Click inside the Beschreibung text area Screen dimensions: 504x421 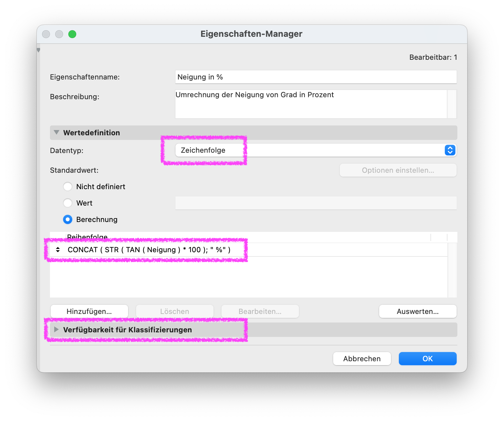pos(311,104)
